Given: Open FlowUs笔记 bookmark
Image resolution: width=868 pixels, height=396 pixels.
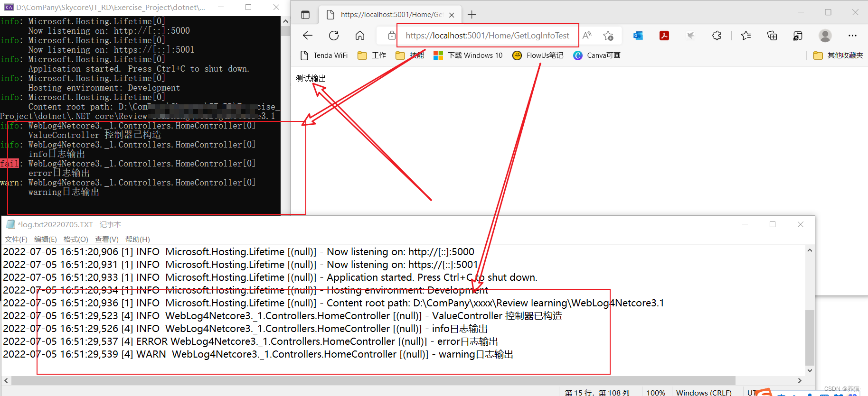Looking at the screenshot, I should [538, 55].
